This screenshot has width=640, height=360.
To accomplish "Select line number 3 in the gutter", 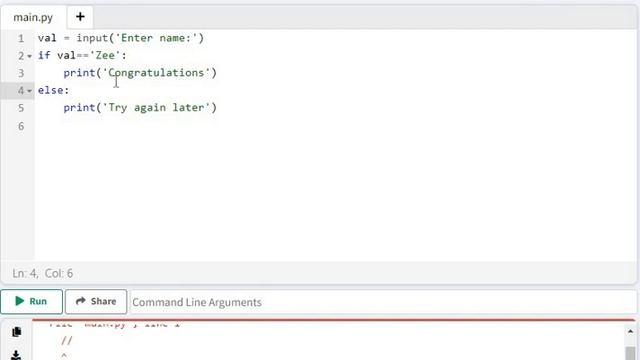I will tap(21, 73).
